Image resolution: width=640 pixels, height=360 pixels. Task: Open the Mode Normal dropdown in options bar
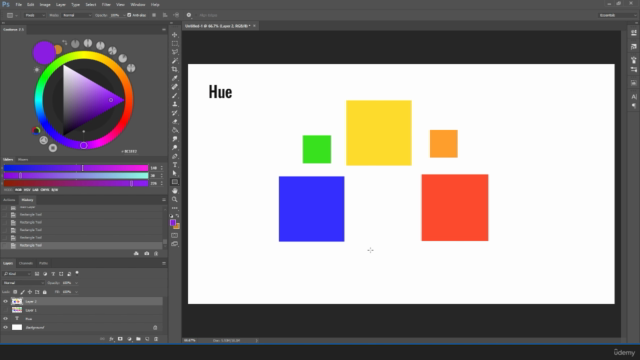(x=77, y=15)
